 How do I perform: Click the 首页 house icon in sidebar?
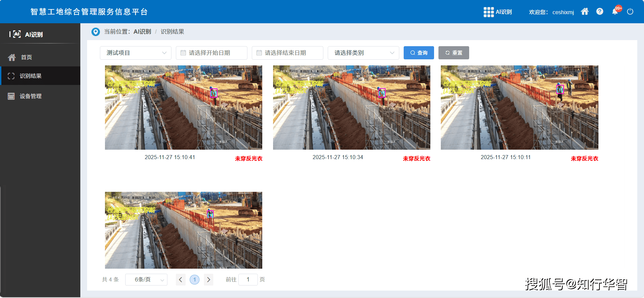12,58
